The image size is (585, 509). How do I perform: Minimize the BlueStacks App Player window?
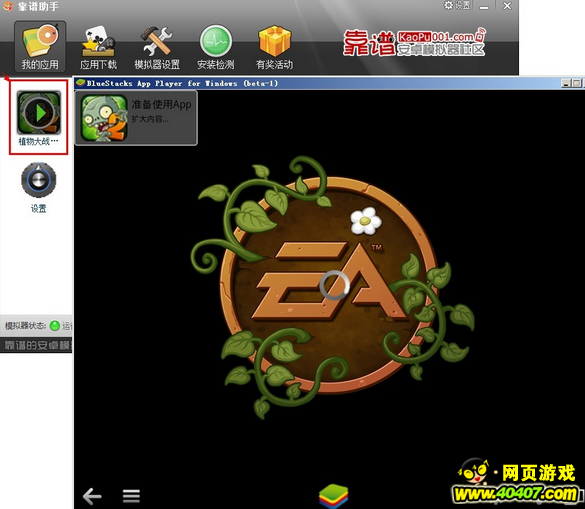(566, 83)
